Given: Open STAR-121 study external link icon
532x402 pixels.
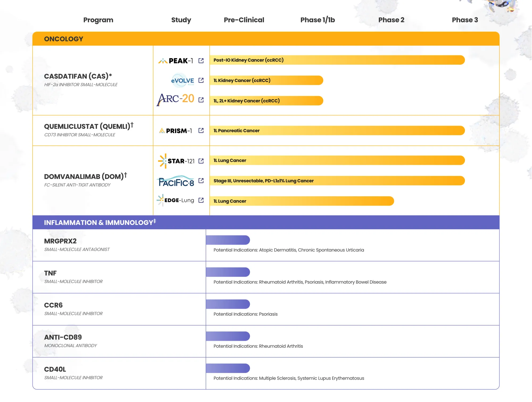Looking at the screenshot, I should click(x=201, y=161).
